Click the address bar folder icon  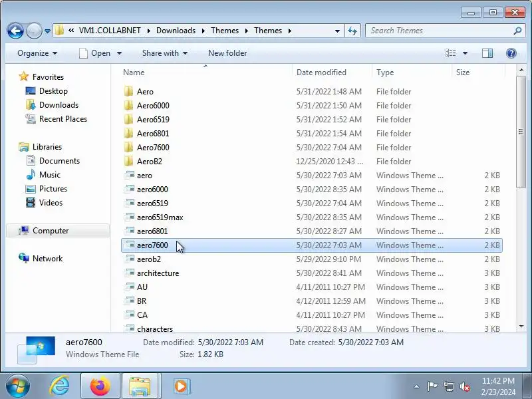[x=59, y=31]
